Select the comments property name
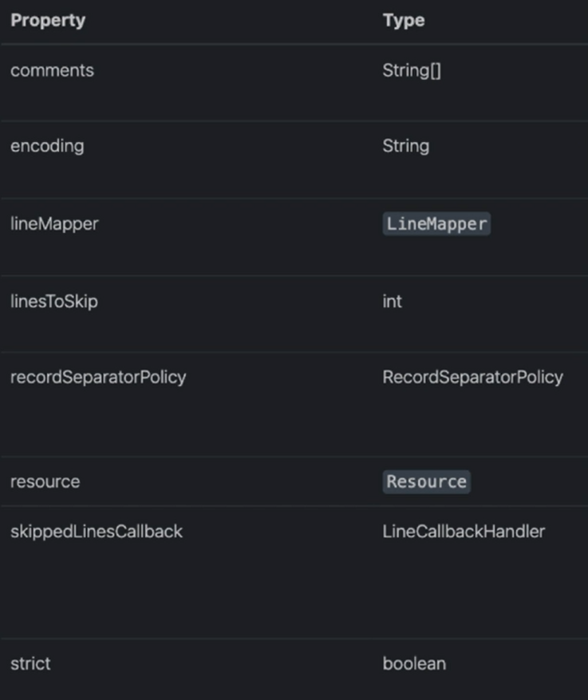This screenshot has height=700, width=588. [52, 70]
